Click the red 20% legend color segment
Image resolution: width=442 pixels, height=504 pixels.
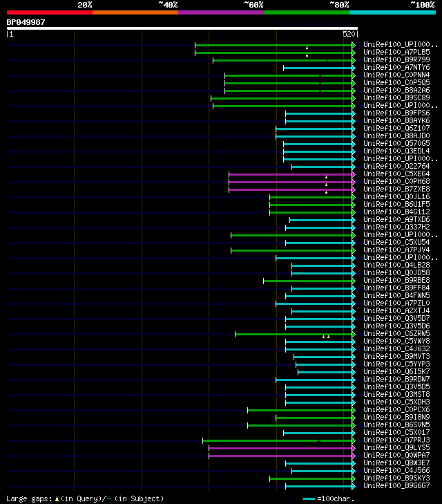coord(50,12)
